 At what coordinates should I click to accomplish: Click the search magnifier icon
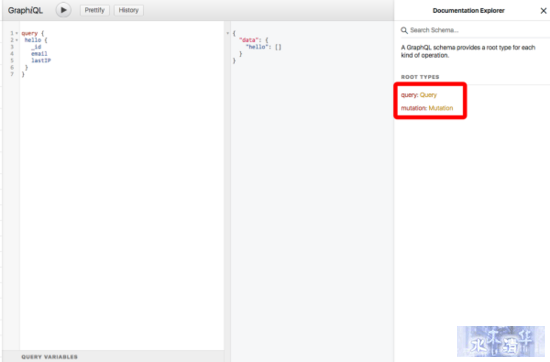pos(404,31)
